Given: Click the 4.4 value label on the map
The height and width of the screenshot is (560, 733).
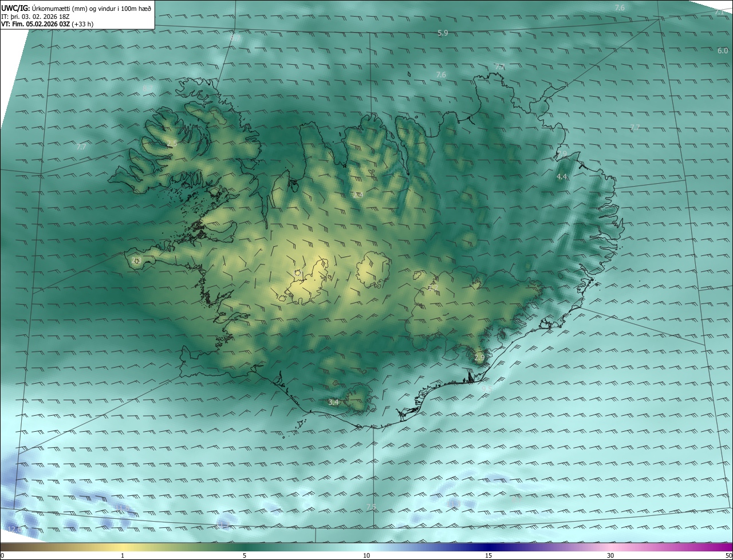Looking at the screenshot, I should tap(562, 177).
